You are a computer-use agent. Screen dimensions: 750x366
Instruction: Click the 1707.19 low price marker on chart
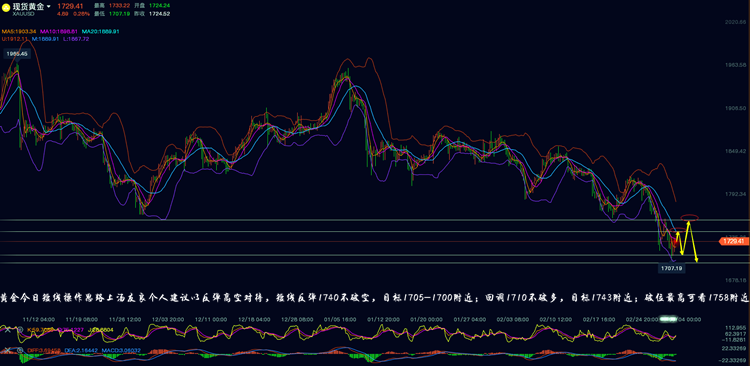[x=672, y=268]
